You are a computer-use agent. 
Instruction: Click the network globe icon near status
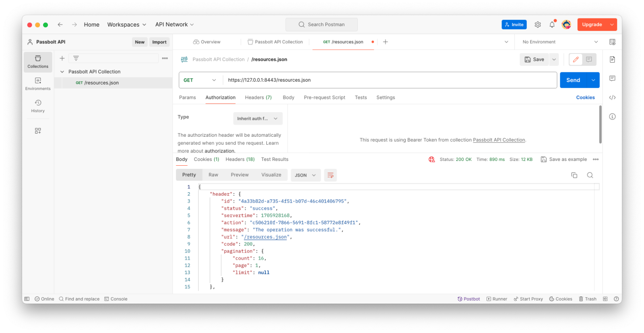(x=432, y=159)
